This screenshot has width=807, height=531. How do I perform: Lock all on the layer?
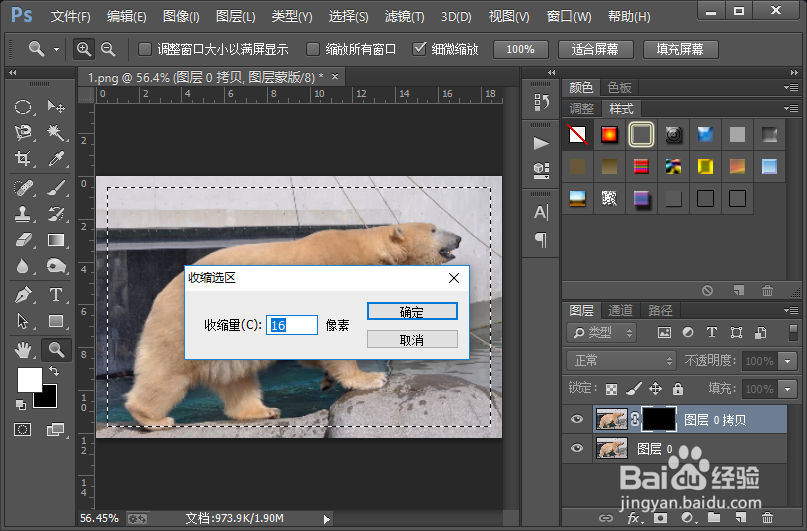point(678,389)
